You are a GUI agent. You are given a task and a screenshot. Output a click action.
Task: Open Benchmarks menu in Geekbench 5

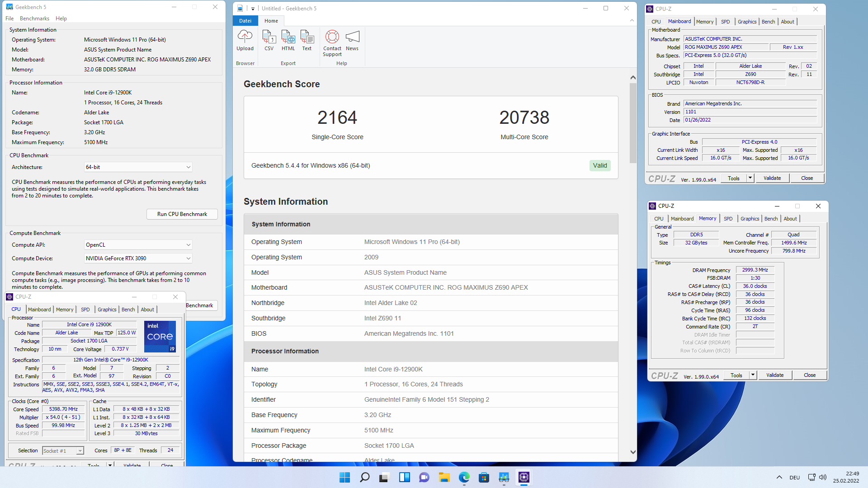click(x=34, y=19)
